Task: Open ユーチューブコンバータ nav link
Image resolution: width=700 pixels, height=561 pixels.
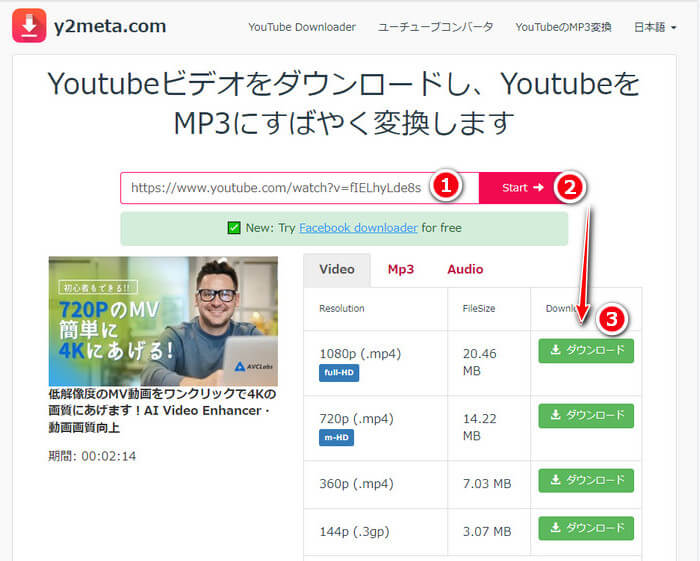Action: [435, 27]
